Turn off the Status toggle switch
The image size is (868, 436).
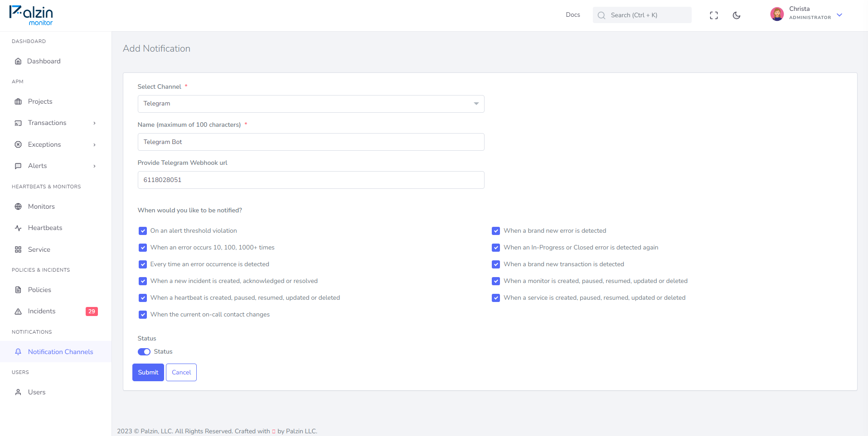[144, 352]
